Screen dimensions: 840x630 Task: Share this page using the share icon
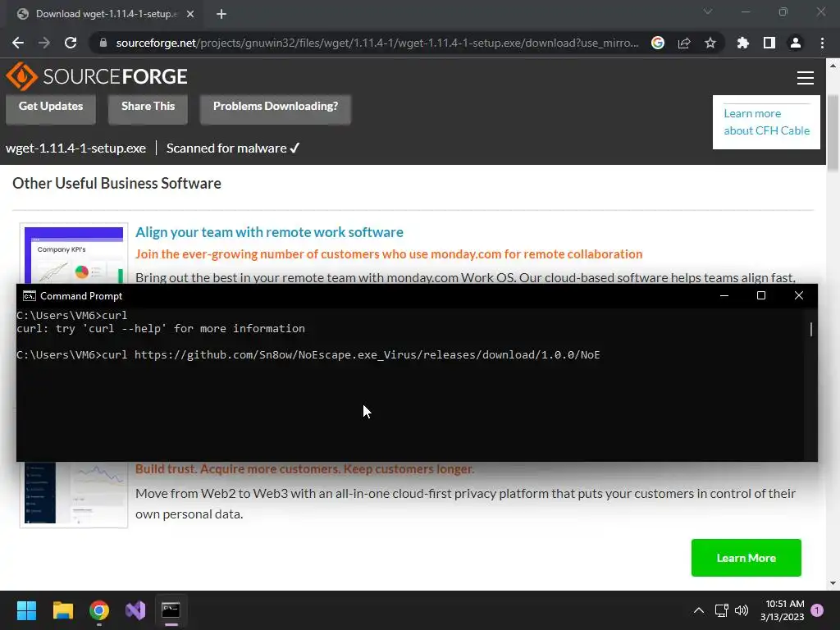click(x=684, y=43)
